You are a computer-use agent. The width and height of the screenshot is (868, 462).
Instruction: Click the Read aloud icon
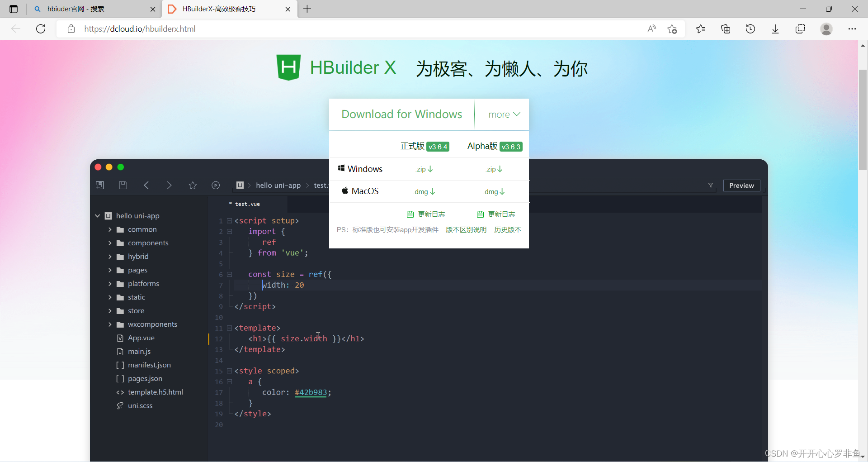(651, 29)
